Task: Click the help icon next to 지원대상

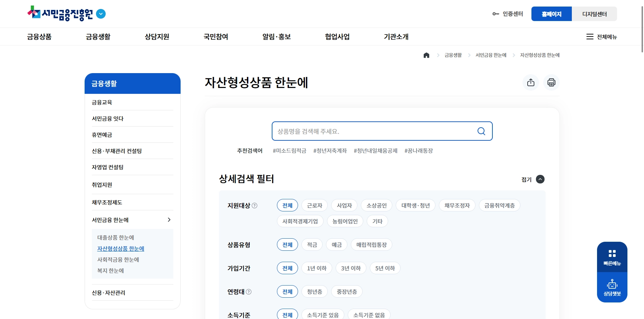Action: pos(254,206)
